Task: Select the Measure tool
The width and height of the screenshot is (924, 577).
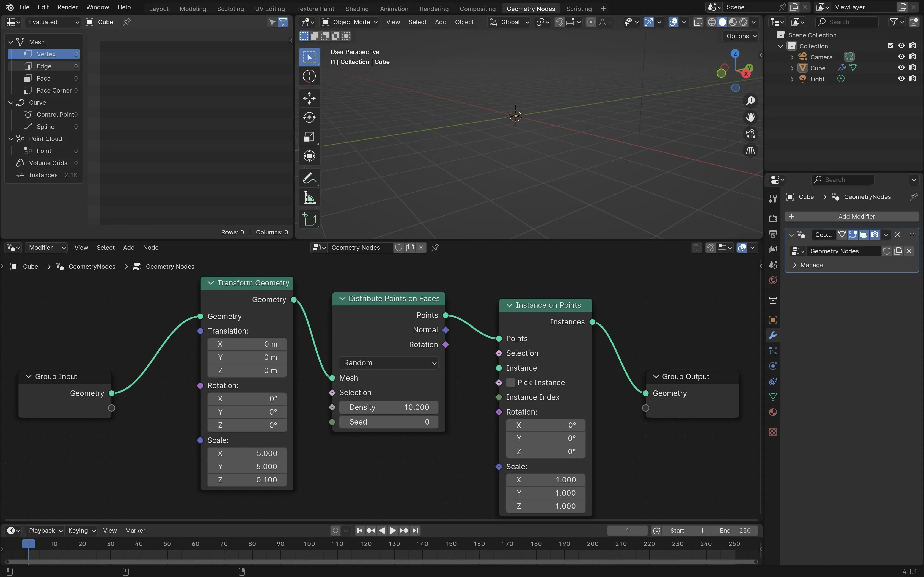Action: click(x=309, y=198)
